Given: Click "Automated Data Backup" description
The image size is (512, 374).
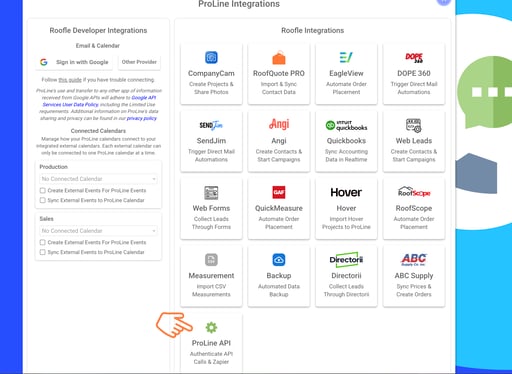Looking at the screenshot, I should pos(279,290).
